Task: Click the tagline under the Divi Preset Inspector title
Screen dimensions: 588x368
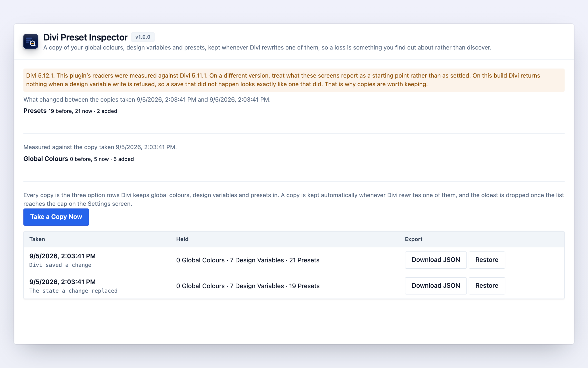Action: pyautogui.click(x=267, y=47)
